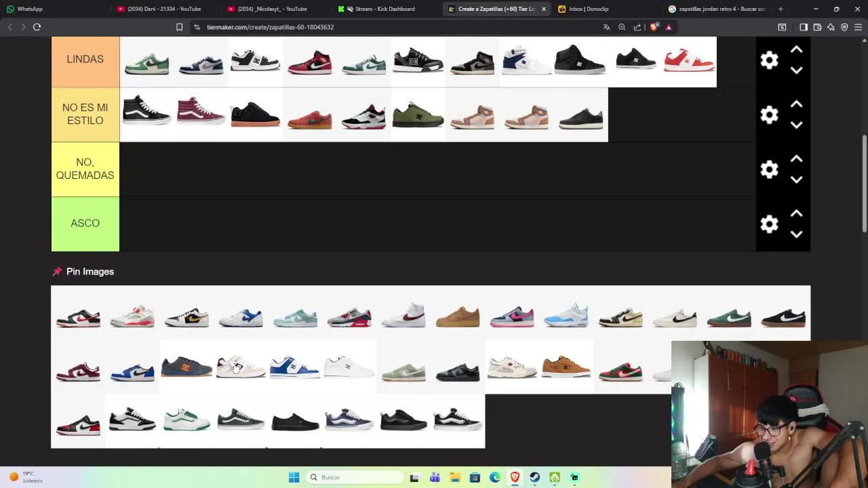Select the grey DC shoe with orange logo
Screen dimensions: 868x488
186,367
